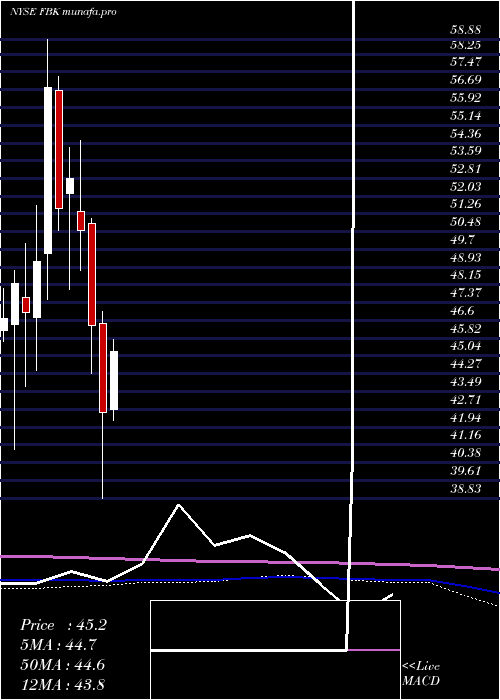
Task: Click the NYSE FBK munafa.pro title text
Action: coord(63,12)
